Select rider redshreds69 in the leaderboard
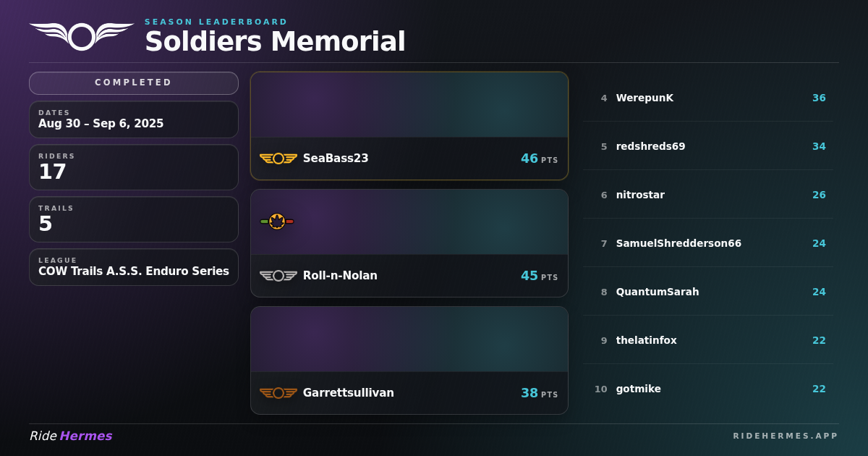The image size is (868, 456). pyautogui.click(x=708, y=146)
